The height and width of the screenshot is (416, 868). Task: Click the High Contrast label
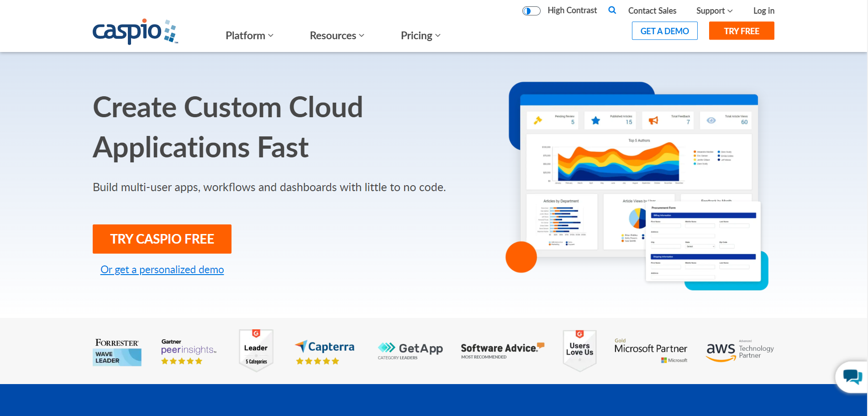click(x=572, y=10)
